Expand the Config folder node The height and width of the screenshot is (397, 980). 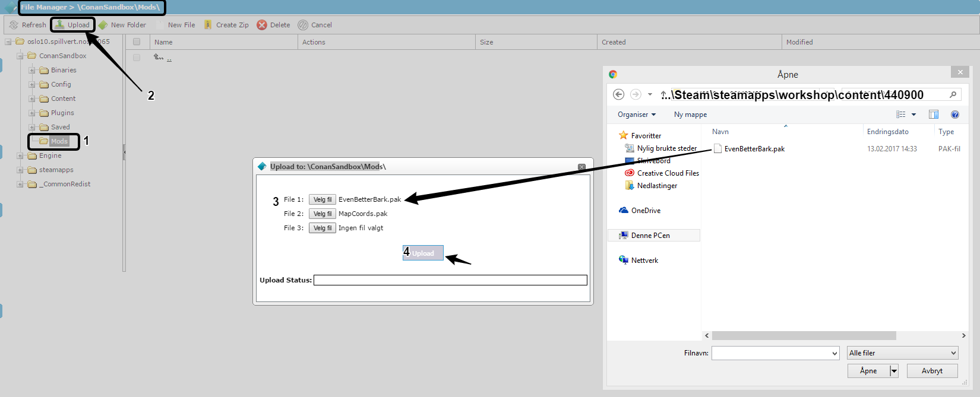tap(32, 84)
